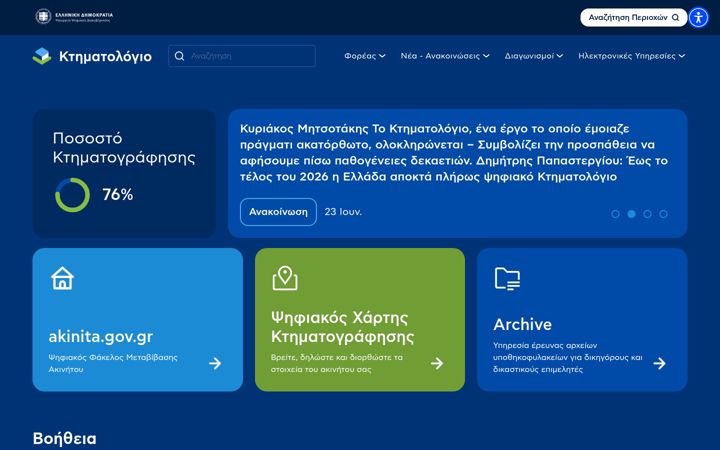Click the arrow on Ψηφιακός Χάρτης Κτηματογράφησης card
Image resolution: width=720 pixels, height=450 pixels.
point(437,364)
